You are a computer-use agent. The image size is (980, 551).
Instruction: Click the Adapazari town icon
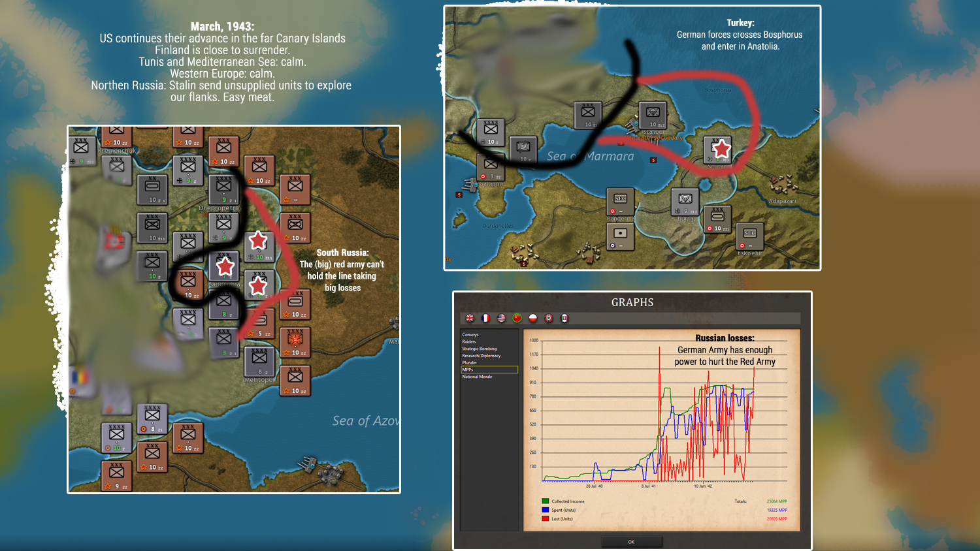pyautogui.click(x=783, y=184)
